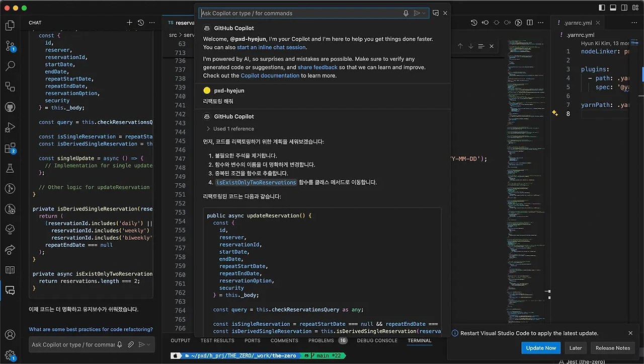
Task: Switch to COMMENTS panel tab
Action: tap(284, 340)
